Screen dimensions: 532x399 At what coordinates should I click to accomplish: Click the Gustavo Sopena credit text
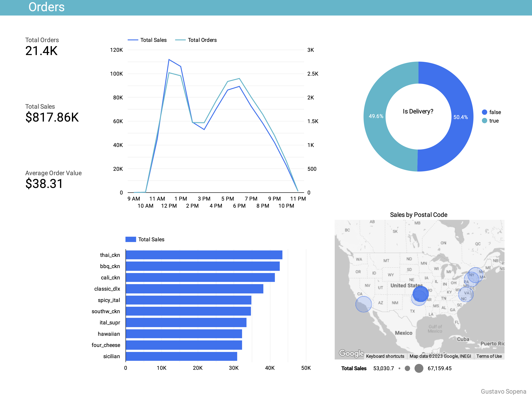coord(504,391)
